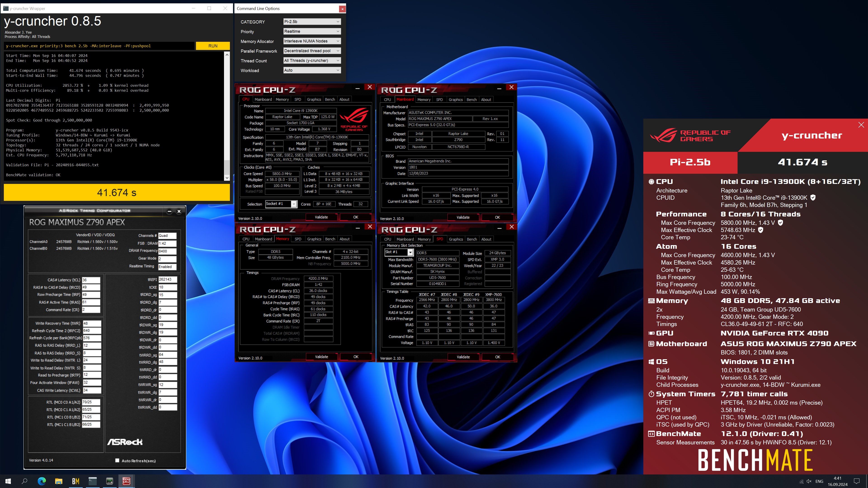Open the Socket #1 selection dropdown
Image resolution: width=868 pixels, height=488 pixels.
(x=281, y=204)
